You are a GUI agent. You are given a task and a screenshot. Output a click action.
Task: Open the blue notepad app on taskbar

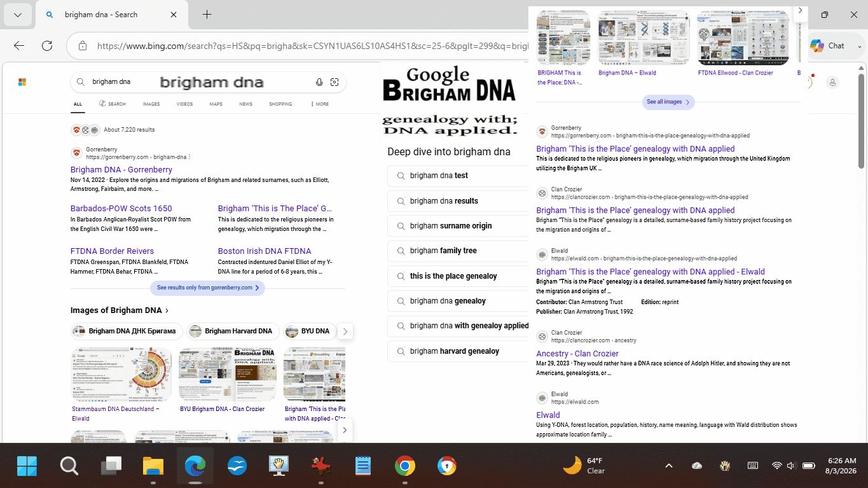(363, 466)
